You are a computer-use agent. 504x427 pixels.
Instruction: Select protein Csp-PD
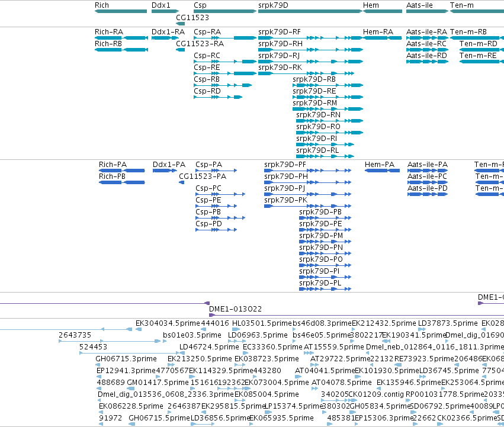pyautogui.click(x=208, y=224)
